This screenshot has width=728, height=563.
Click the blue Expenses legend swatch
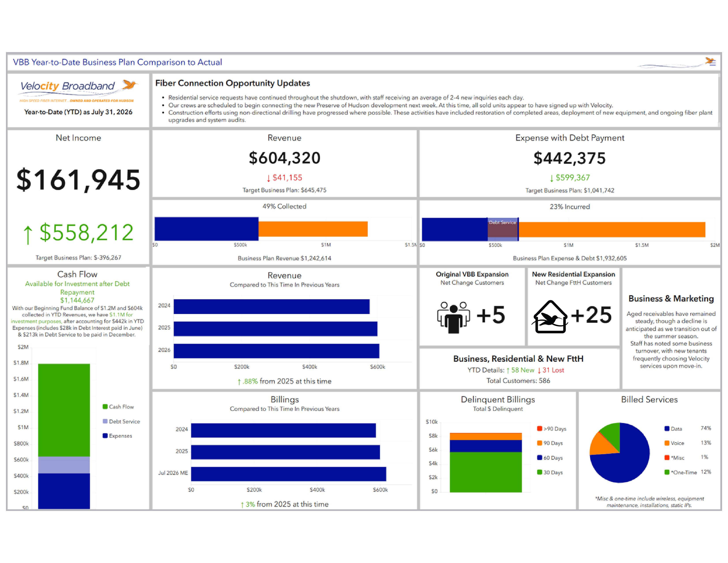pos(105,436)
